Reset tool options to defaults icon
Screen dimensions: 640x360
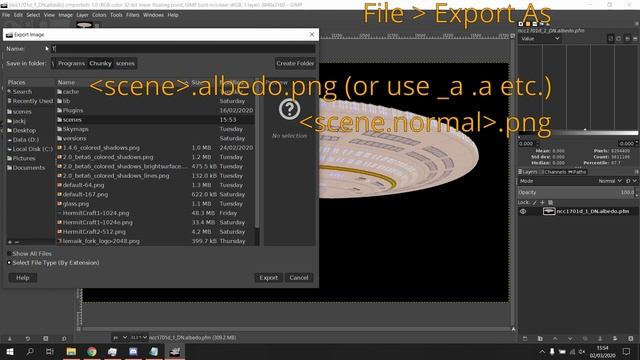(x=64, y=338)
